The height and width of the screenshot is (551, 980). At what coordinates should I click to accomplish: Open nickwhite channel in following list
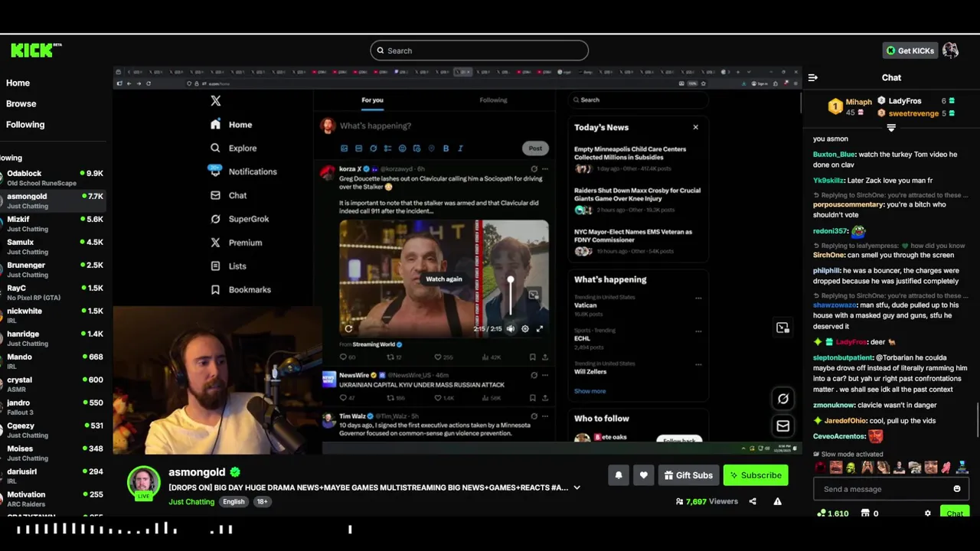point(53,315)
